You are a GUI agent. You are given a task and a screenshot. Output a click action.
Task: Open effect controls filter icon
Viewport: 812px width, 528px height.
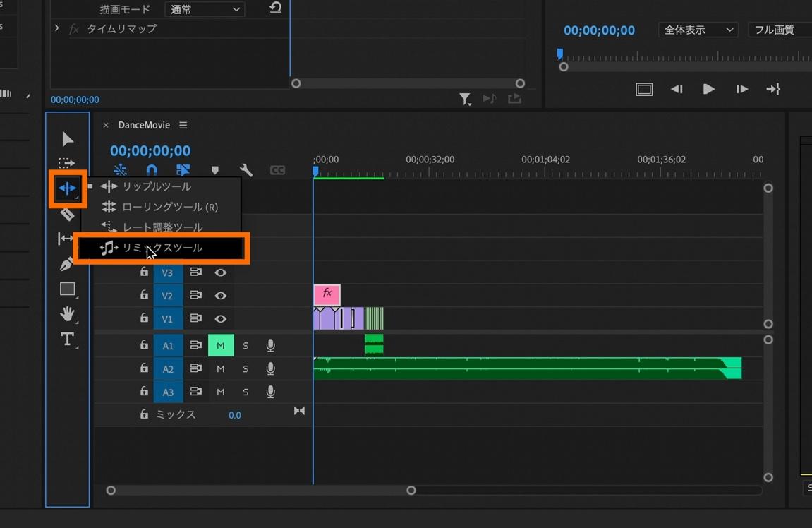tap(465, 99)
